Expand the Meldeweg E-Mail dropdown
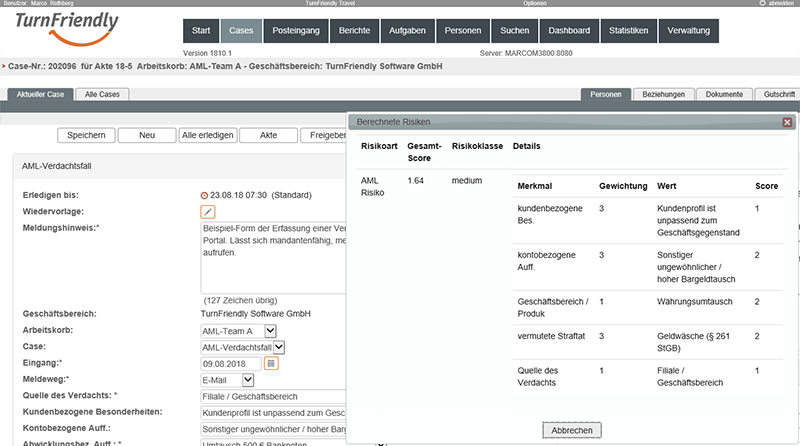This screenshot has height=446, width=800. click(247, 380)
